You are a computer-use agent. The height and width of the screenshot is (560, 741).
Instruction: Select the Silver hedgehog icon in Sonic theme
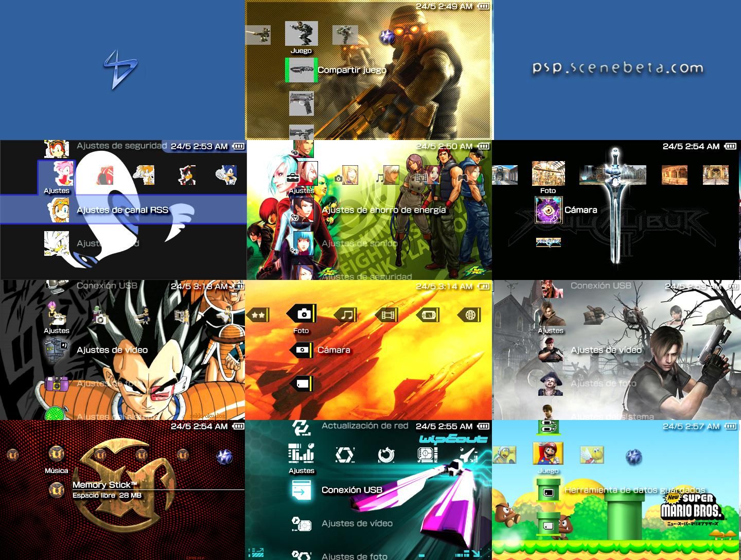pyautogui.click(x=57, y=243)
